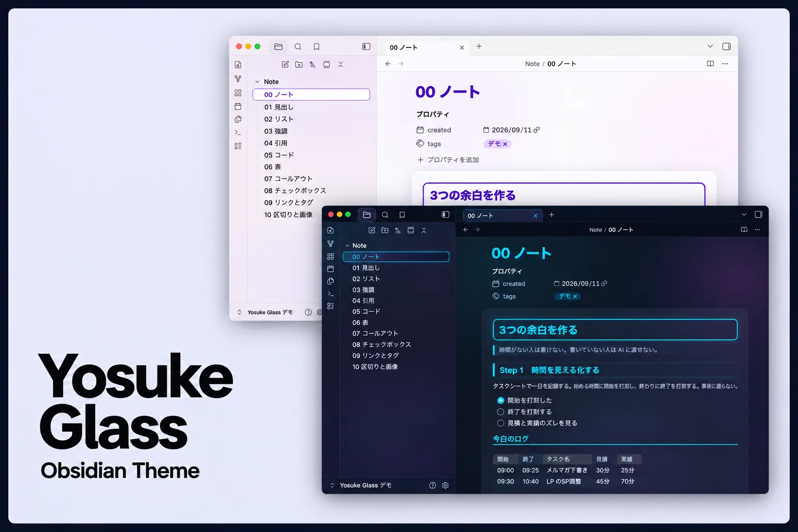Open graph view icon in light window ribbon

coord(238,79)
